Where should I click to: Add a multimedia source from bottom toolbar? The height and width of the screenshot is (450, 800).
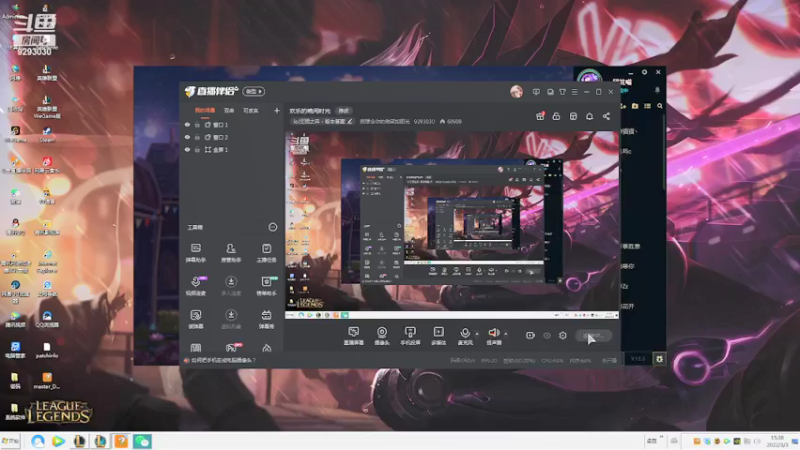(438, 336)
